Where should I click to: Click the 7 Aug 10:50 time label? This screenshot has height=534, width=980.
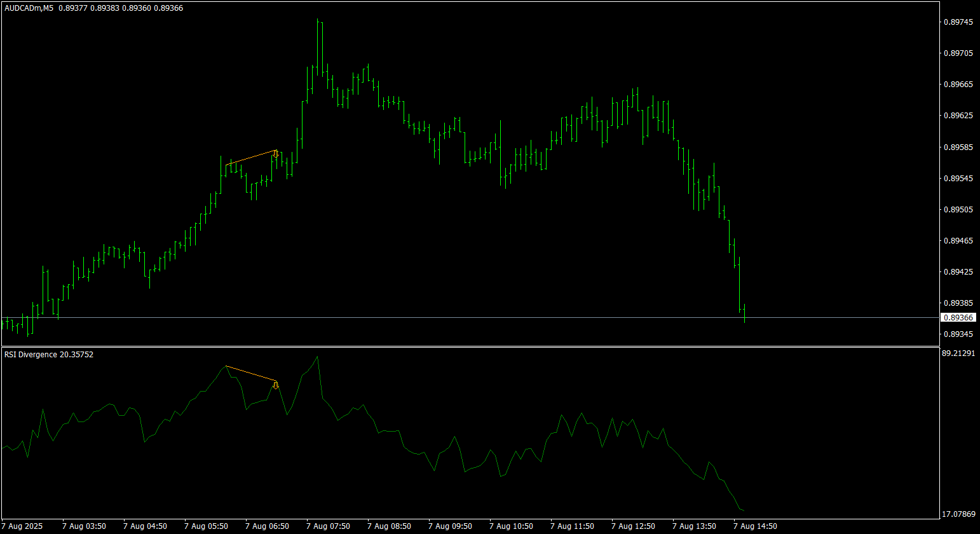tap(511, 526)
